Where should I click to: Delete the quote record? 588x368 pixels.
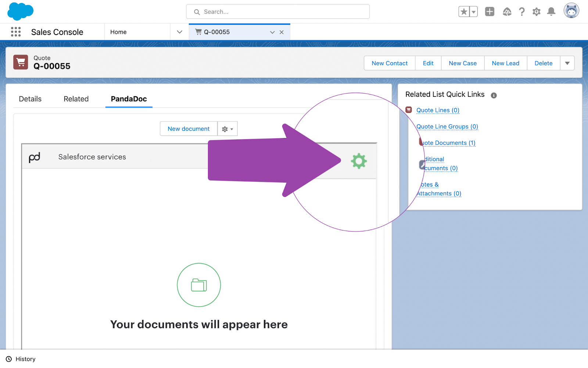[x=544, y=63]
